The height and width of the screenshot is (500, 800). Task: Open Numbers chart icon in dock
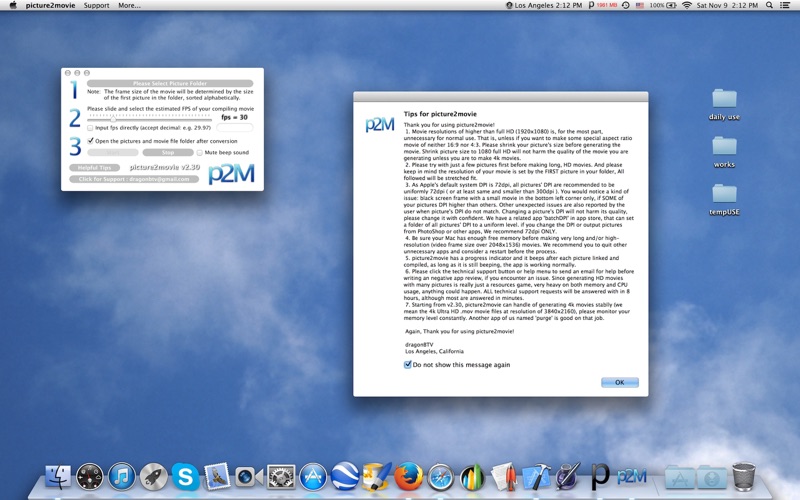pos(472,477)
